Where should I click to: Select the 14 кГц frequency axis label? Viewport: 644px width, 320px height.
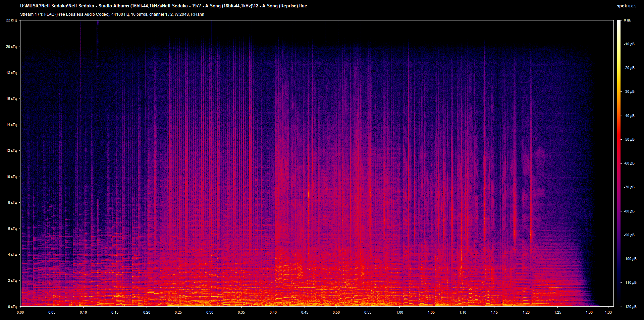point(11,125)
